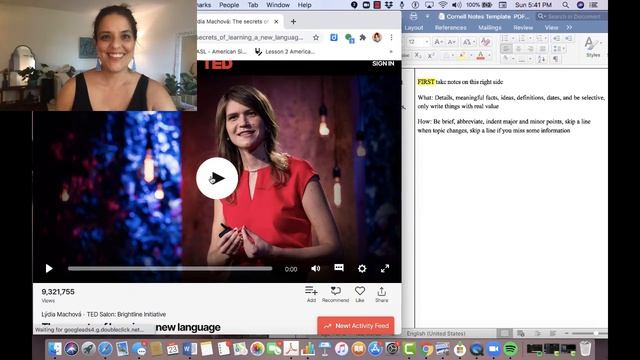The height and width of the screenshot is (360, 640).
Task: Decrease font size with A- icon
Action: tap(452, 42)
